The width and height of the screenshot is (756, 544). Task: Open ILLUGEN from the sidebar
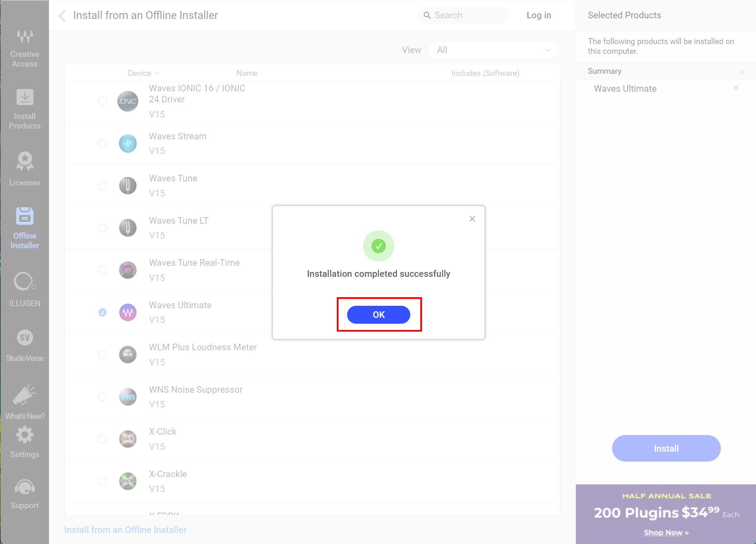[x=25, y=290]
